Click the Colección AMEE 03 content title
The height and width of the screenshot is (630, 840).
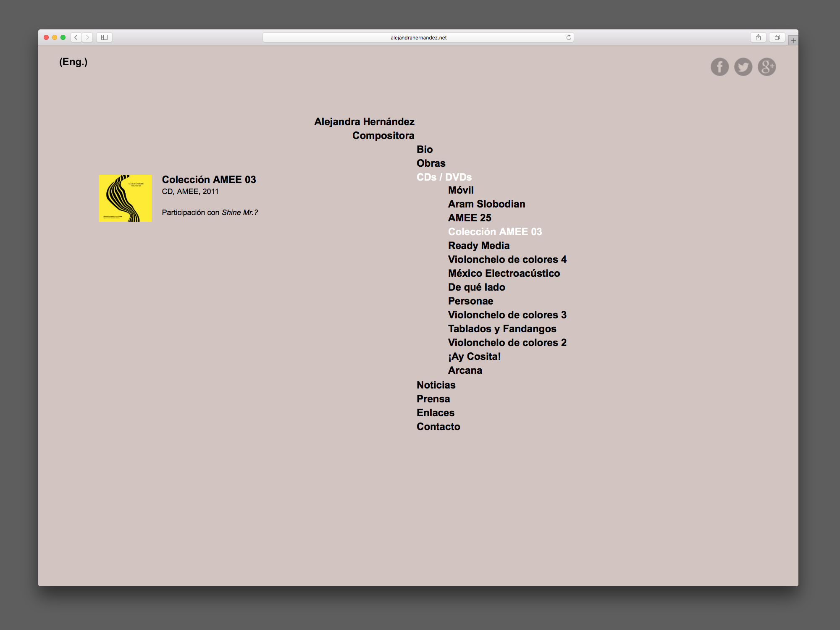pos(209,180)
